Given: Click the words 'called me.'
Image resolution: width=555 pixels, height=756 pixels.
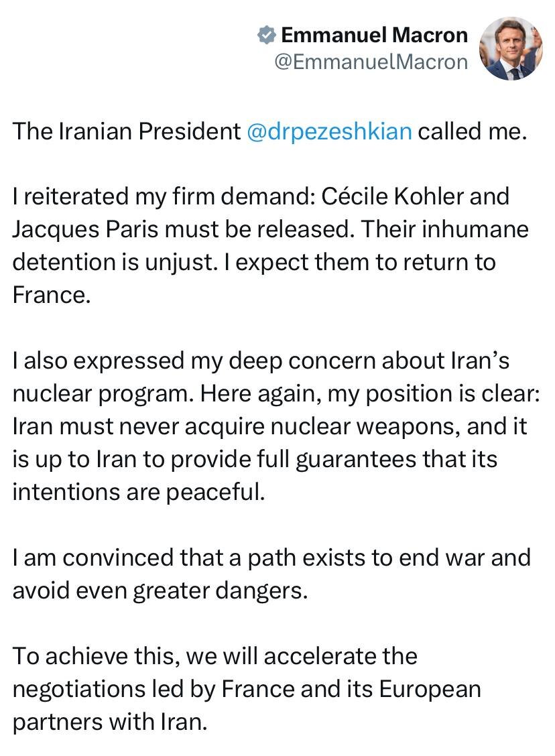Looking at the screenshot, I should click(x=472, y=131).
